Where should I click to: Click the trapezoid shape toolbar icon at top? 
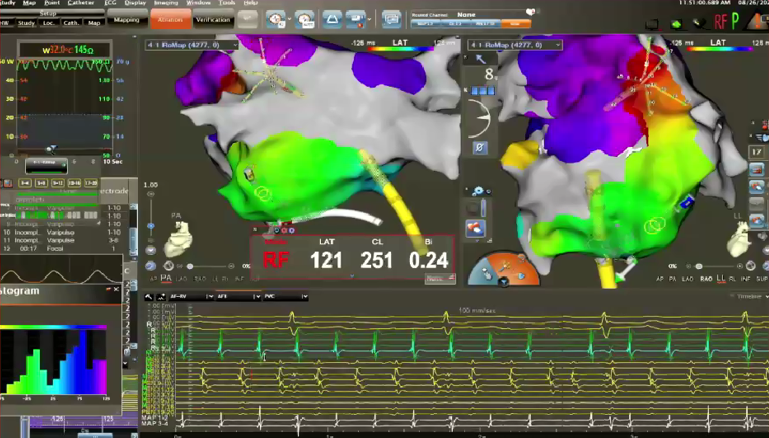[x=331, y=20]
